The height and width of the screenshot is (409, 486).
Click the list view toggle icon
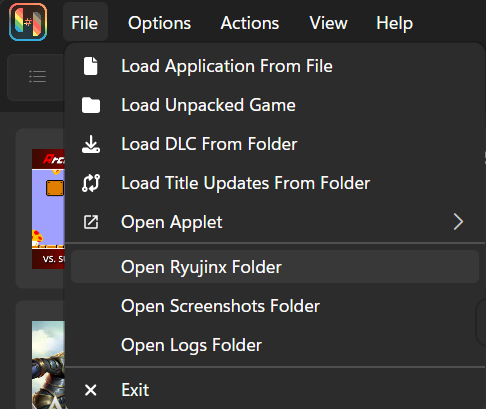(37, 77)
